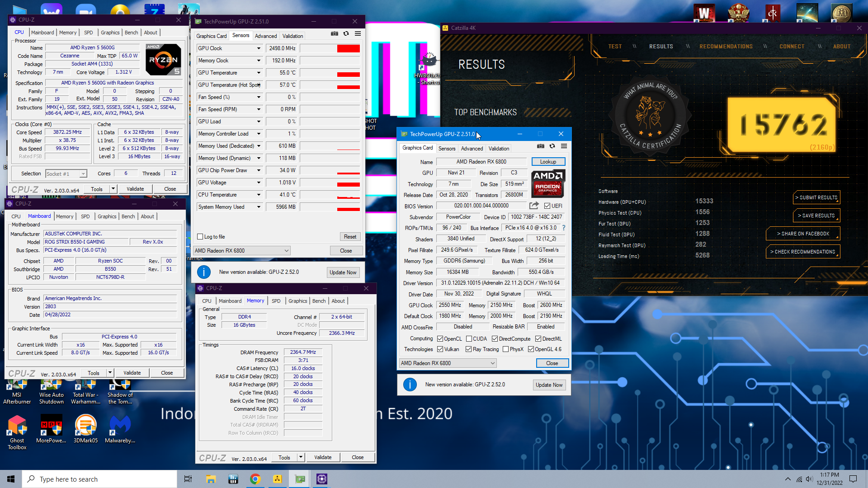Toggle the Ray Tracing checkbox
The height and width of the screenshot is (488, 868).
point(468,349)
